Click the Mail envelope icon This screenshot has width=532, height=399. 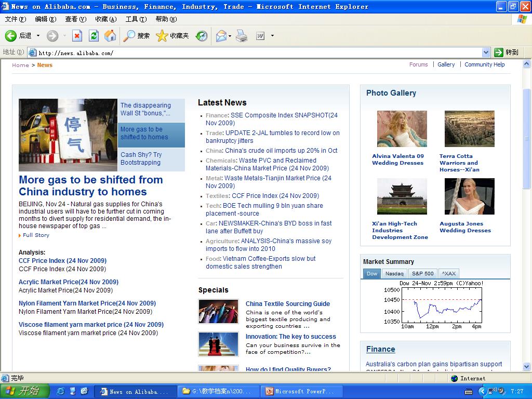(x=221, y=36)
